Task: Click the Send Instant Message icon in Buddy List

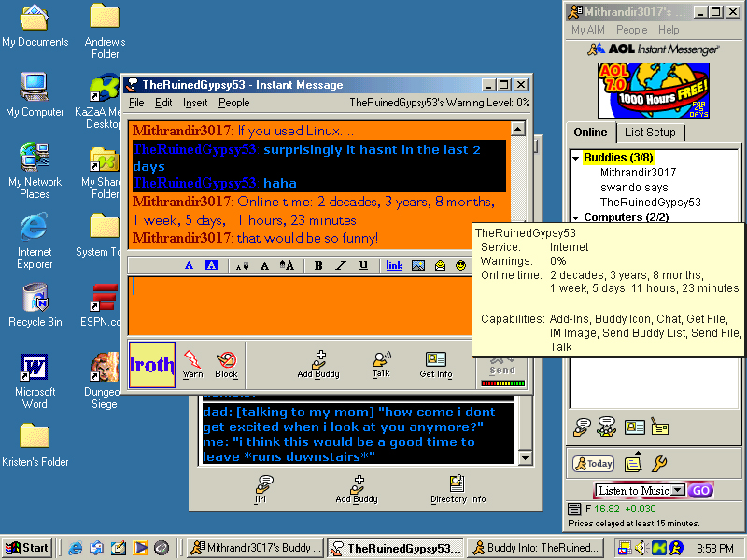Action: 582,427
